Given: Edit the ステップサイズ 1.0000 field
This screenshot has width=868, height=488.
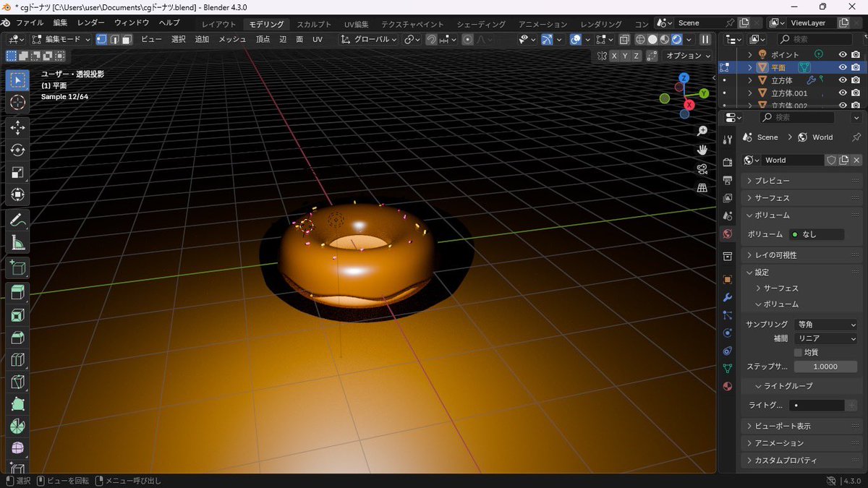Looking at the screenshot, I should click(x=825, y=367).
